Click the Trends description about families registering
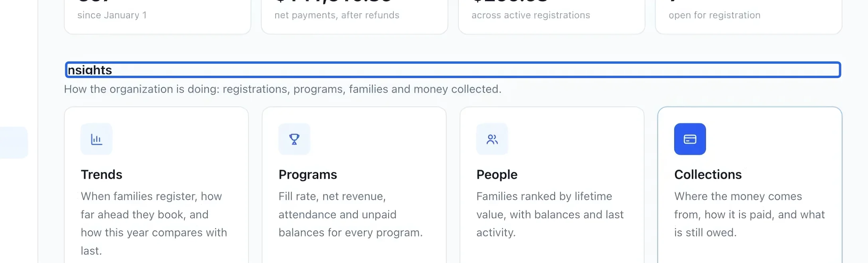Viewport: 868px width, 263px height. [154, 224]
